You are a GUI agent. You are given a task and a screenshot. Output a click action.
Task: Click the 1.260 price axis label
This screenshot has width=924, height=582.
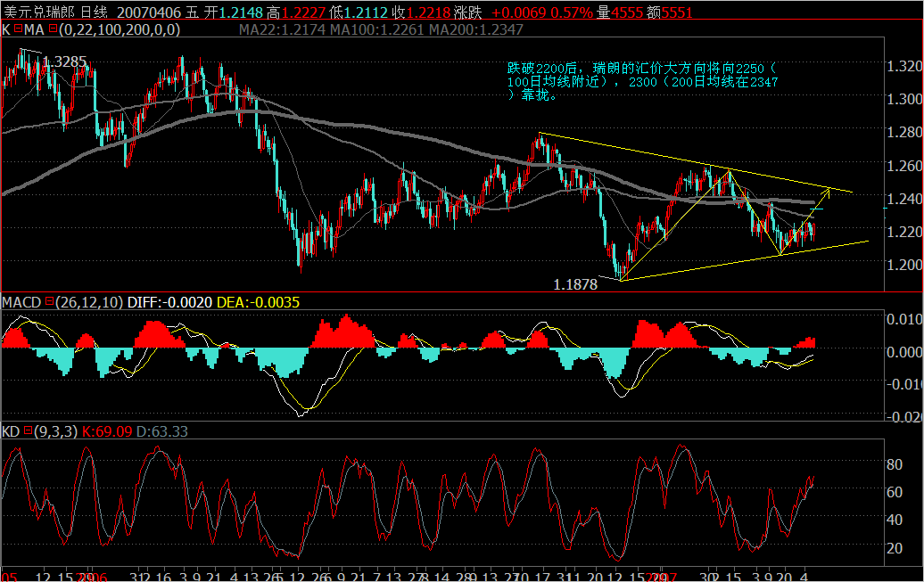point(904,166)
